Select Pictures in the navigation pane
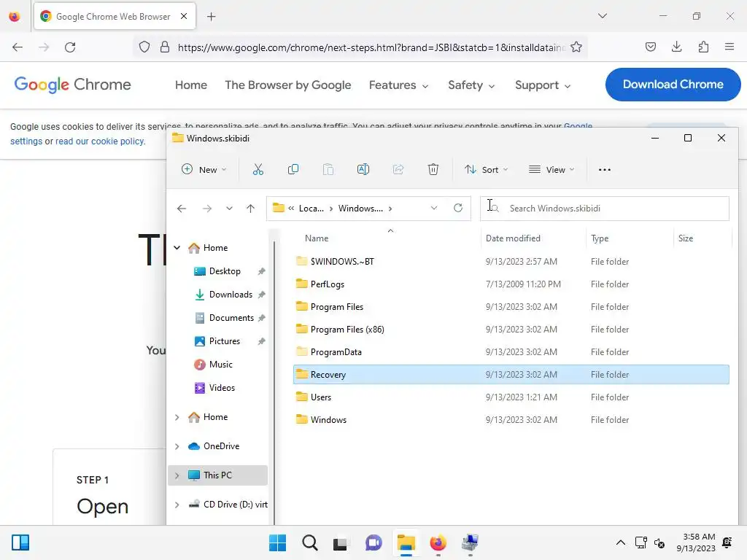This screenshot has width=747, height=560. (x=224, y=341)
